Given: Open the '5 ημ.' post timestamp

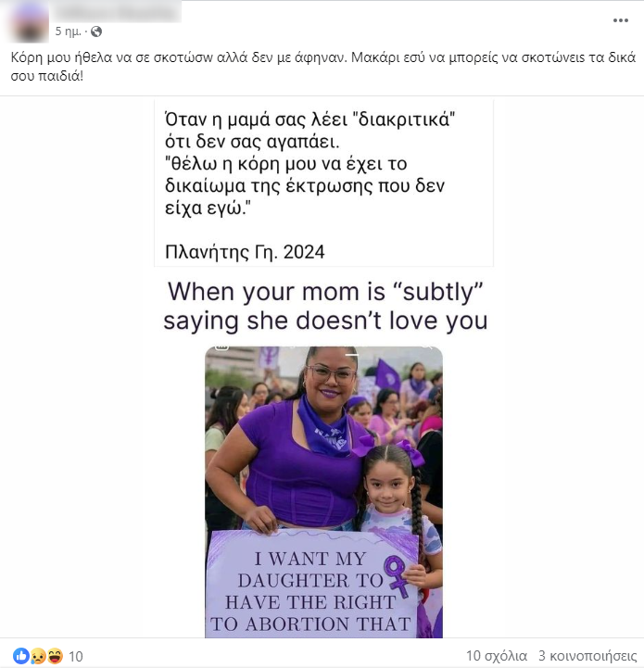Looking at the screenshot, I should click(x=68, y=32).
